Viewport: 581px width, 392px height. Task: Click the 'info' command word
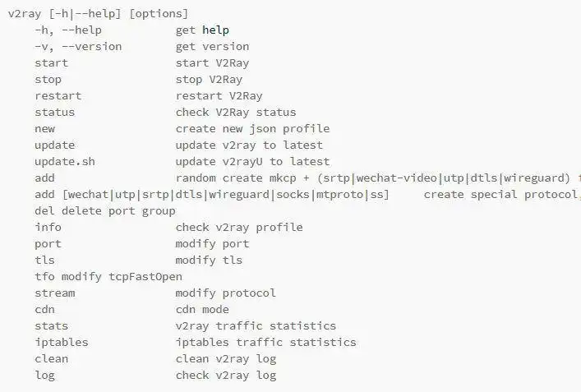pos(48,228)
